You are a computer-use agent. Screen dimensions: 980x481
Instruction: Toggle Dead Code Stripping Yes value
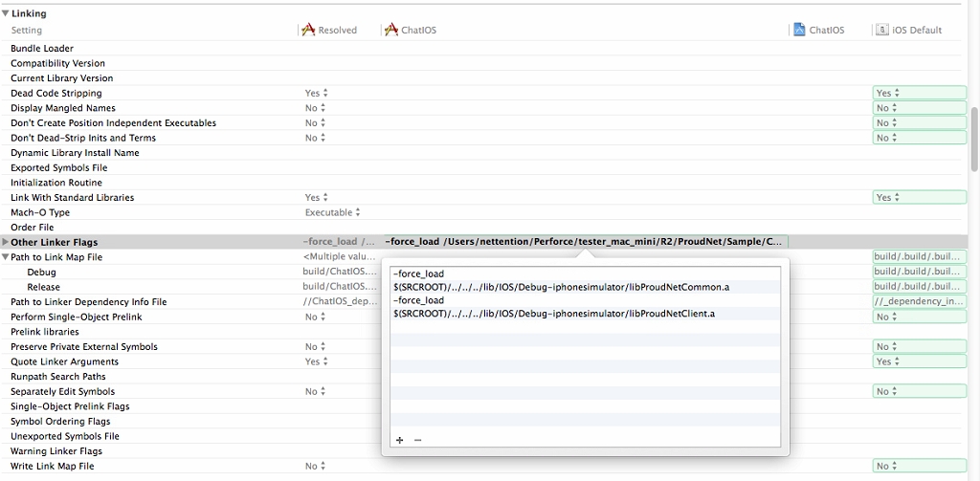(316, 94)
